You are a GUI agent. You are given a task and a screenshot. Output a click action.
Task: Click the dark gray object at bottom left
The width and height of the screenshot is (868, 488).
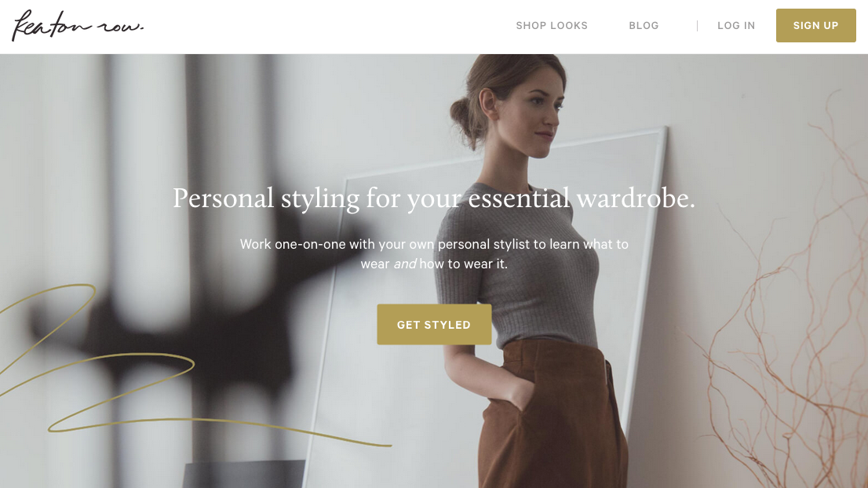pos(243,474)
